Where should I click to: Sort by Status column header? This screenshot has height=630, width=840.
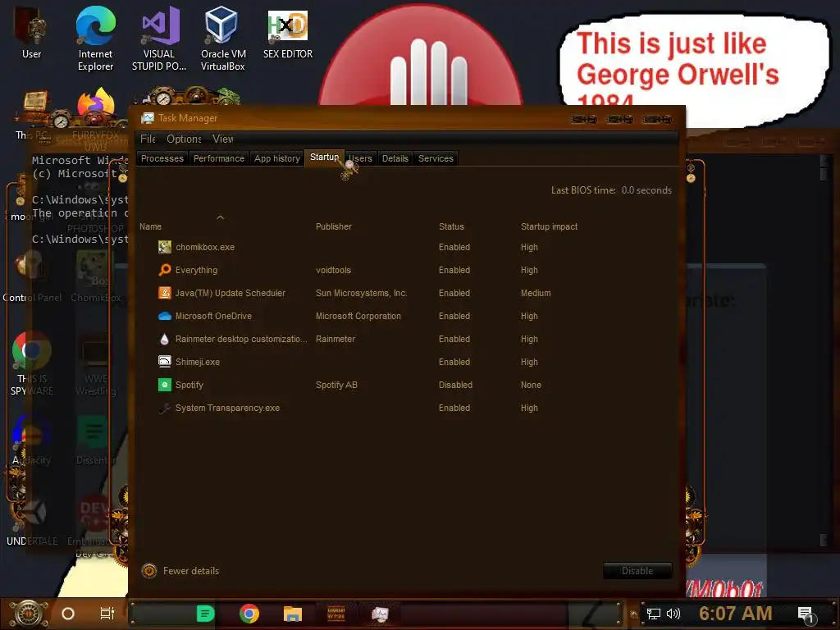[451, 226]
